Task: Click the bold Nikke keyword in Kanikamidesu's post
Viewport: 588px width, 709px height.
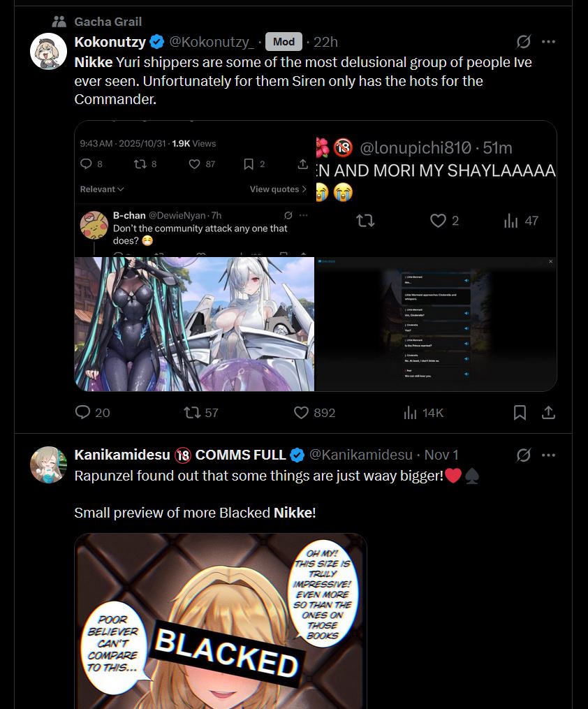Action: pyautogui.click(x=293, y=513)
